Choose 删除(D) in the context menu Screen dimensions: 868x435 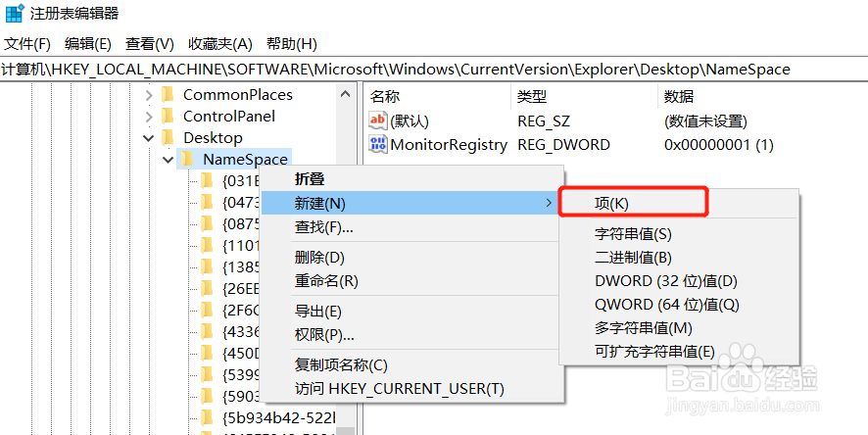[x=412, y=258]
